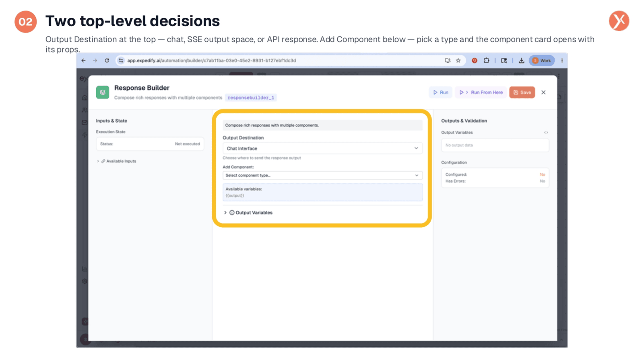This screenshot has width=644, height=362.
Task: Expand the Output Variables section
Action: pyautogui.click(x=248, y=213)
